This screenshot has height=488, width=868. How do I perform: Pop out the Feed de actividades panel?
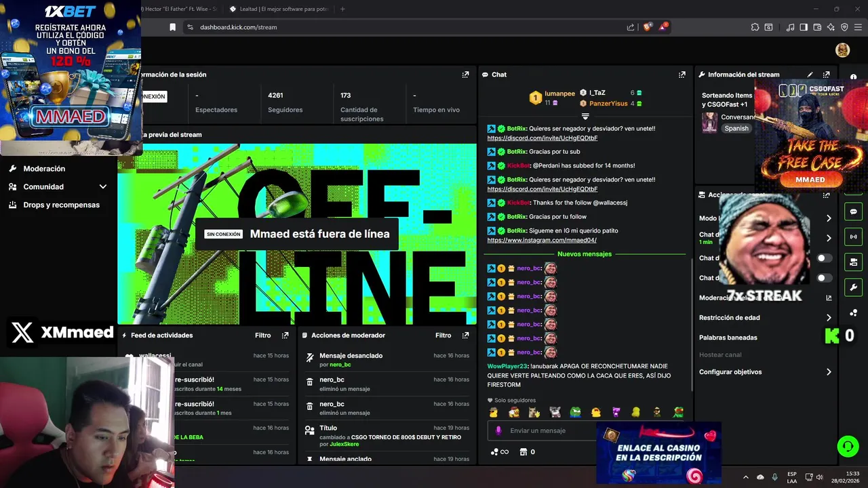click(285, 335)
